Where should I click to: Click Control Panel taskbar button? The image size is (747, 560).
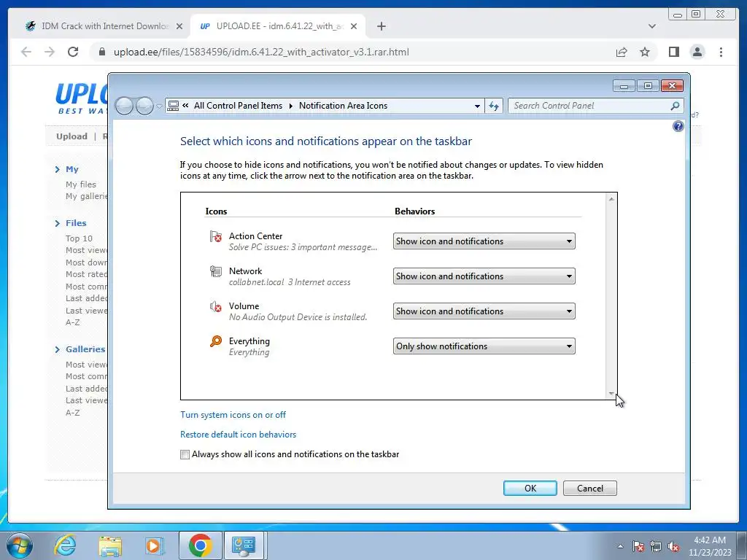pos(244,545)
